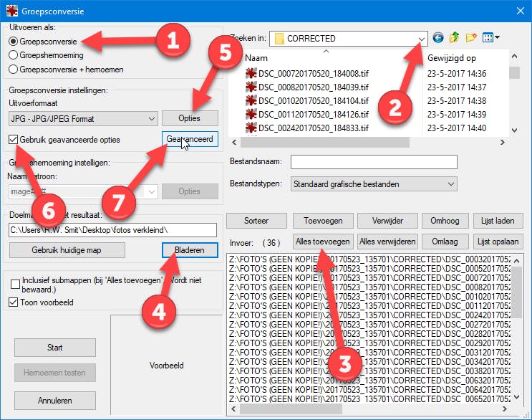
Task: Click the Voorbeeld preview area
Action: tap(167, 366)
